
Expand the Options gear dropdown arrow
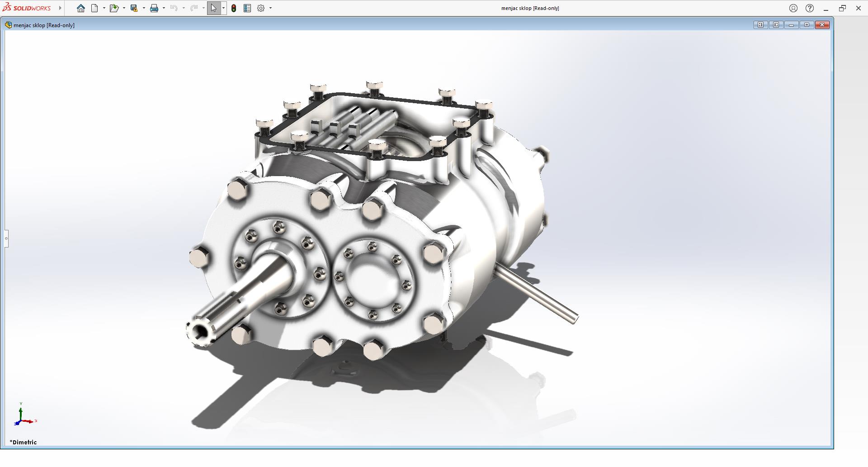[x=270, y=8]
